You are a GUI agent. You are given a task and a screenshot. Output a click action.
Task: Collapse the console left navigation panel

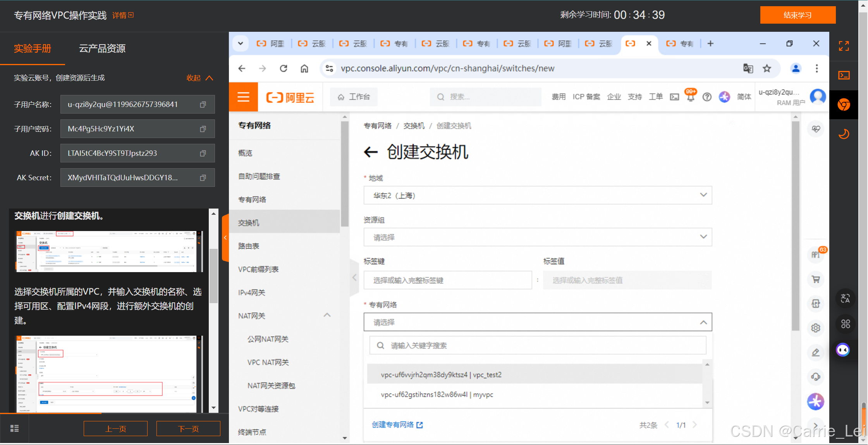coord(354,278)
